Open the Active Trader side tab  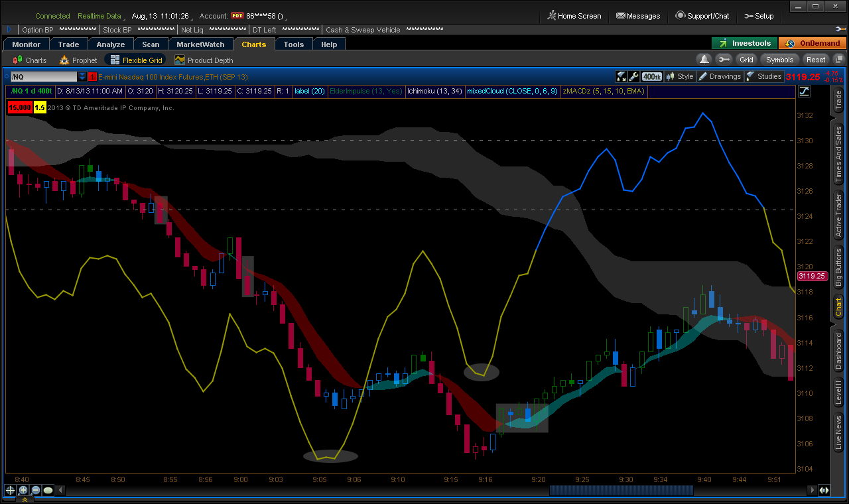pyautogui.click(x=838, y=216)
